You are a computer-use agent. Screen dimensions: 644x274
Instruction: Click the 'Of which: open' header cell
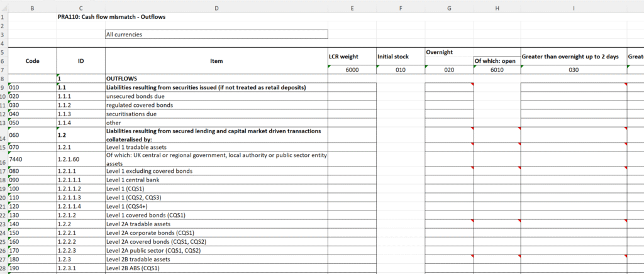point(497,61)
